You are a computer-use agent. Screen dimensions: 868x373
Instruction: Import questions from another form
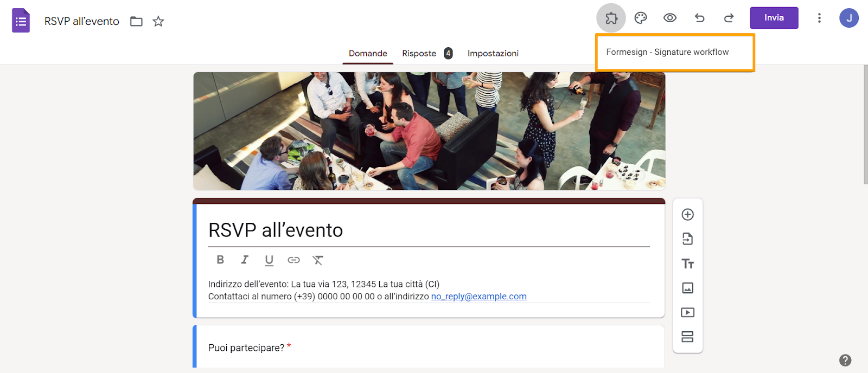pos(687,239)
